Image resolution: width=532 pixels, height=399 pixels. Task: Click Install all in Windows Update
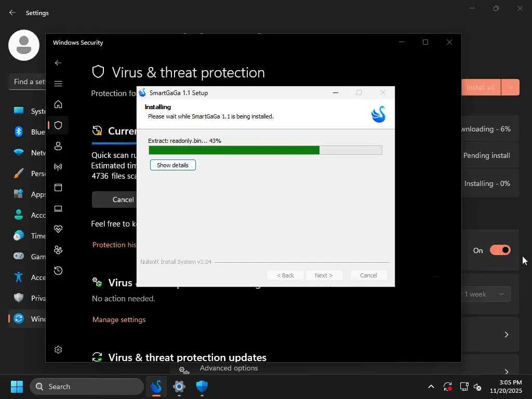tap(481, 87)
